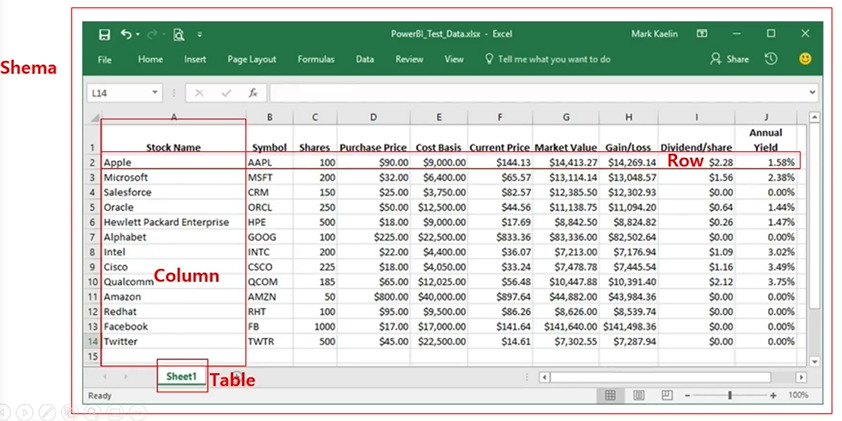The height and width of the screenshot is (421, 842).
Task: Click the 100% zoom level indicator
Action: [x=799, y=395]
